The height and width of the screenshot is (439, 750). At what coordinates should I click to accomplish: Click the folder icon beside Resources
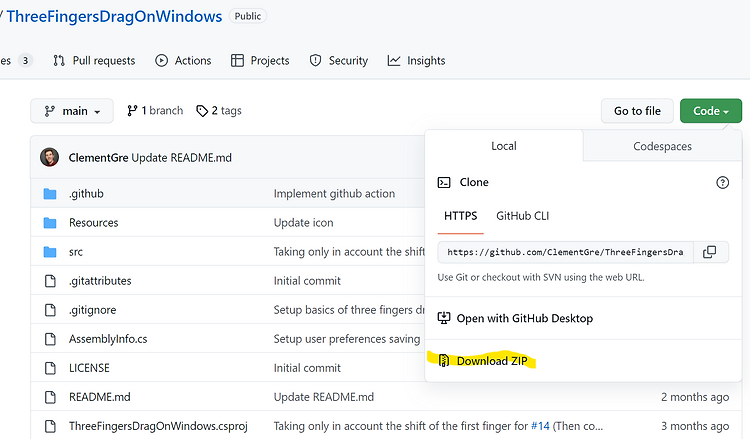(x=50, y=223)
